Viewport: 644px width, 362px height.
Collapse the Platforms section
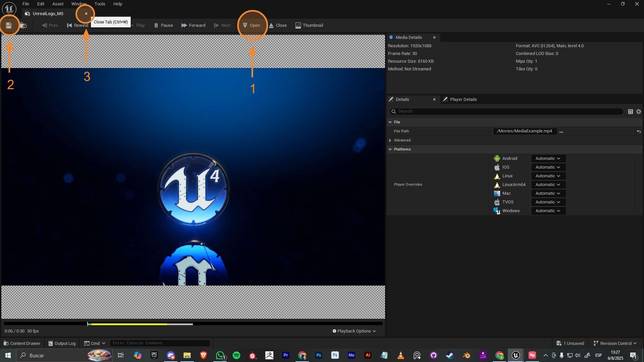pyautogui.click(x=390, y=149)
